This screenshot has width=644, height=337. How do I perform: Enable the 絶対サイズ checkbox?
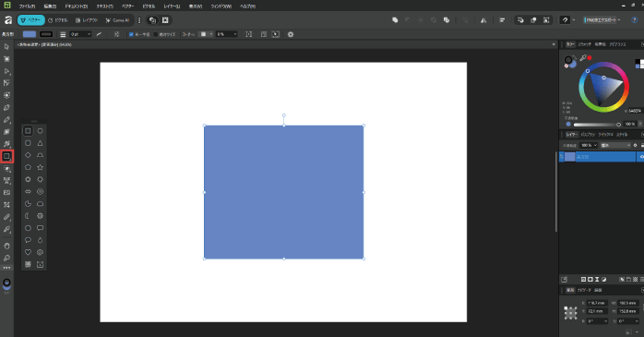point(156,34)
